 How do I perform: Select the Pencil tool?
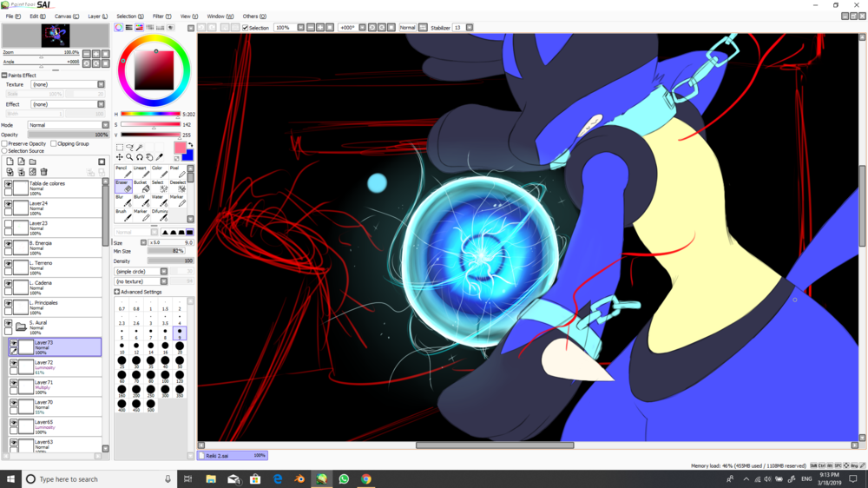(123, 171)
